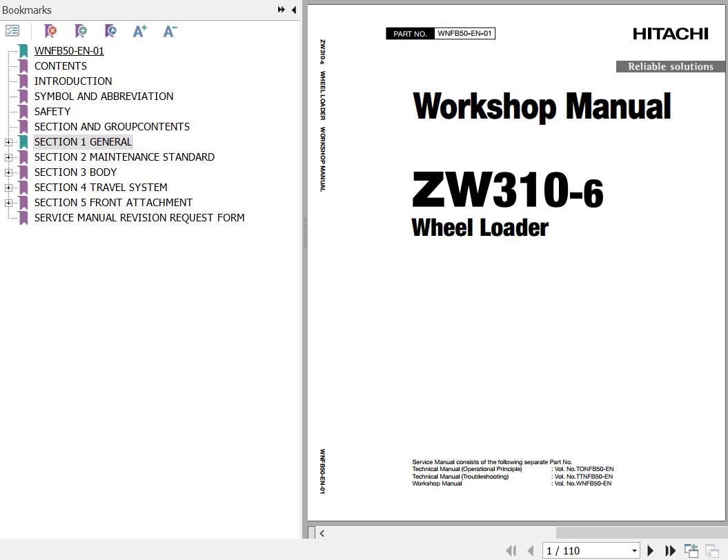Decrease bookmark text size with A- icon

(170, 31)
